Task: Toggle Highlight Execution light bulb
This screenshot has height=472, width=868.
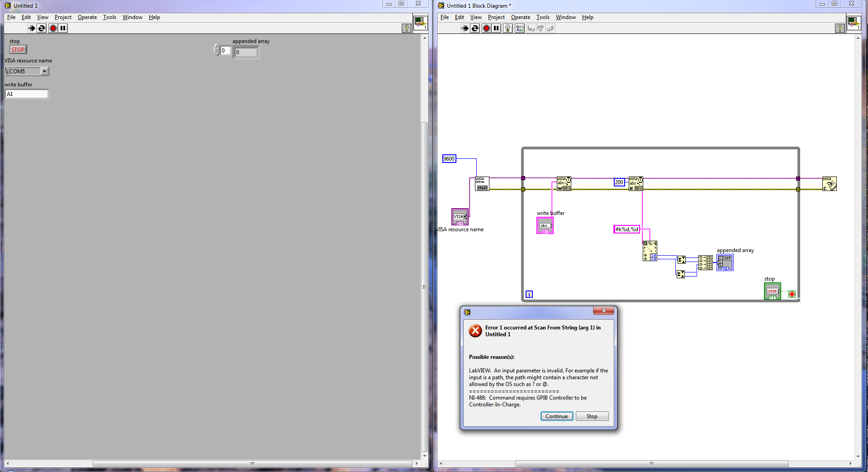Action: [508, 28]
